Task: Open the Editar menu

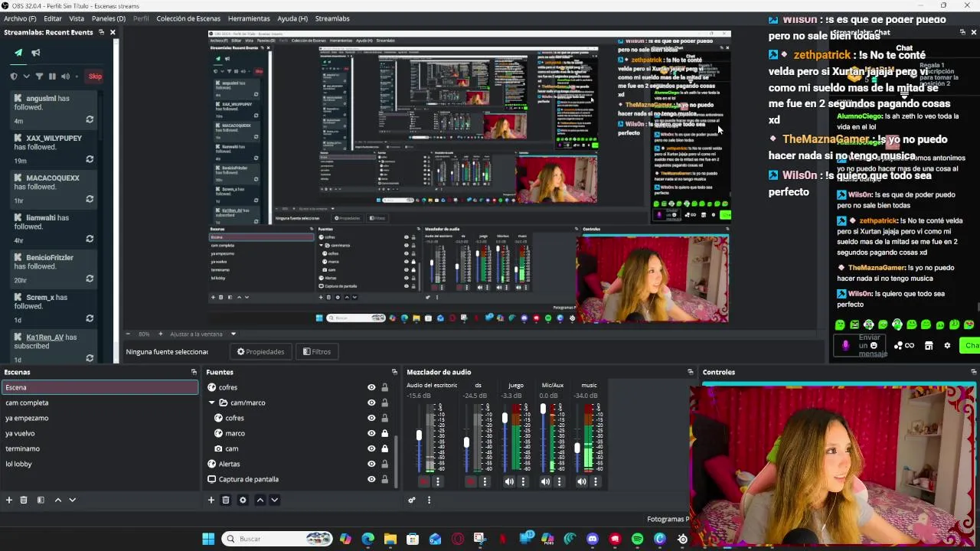Action: tap(53, 18)
